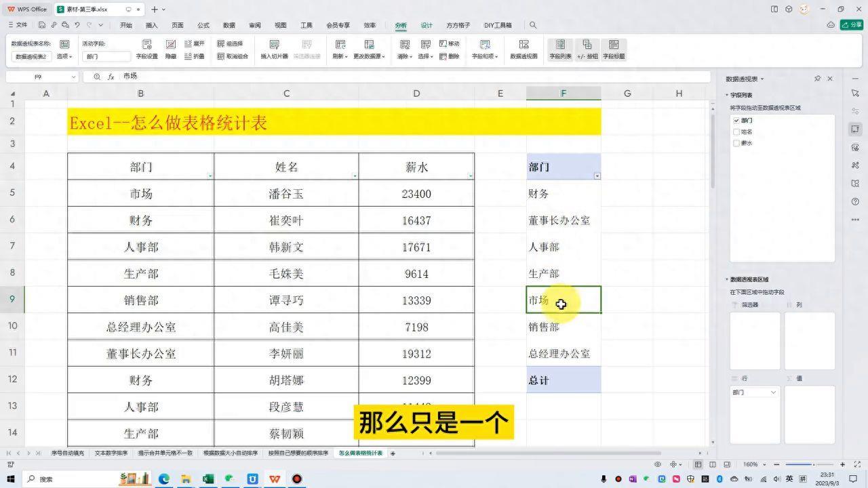868x488 pixels.
Task: Click 组选择 group selection icon
Action: tap(230, 43)
